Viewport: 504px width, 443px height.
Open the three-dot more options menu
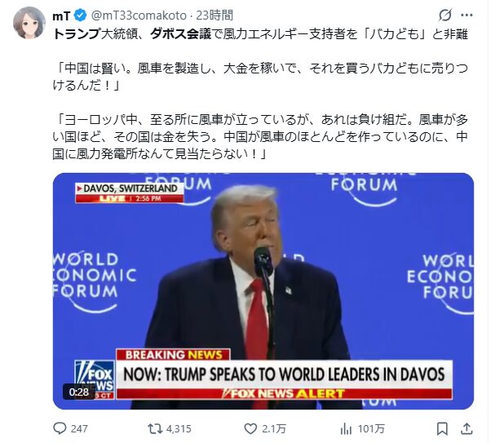pos(466,16)
